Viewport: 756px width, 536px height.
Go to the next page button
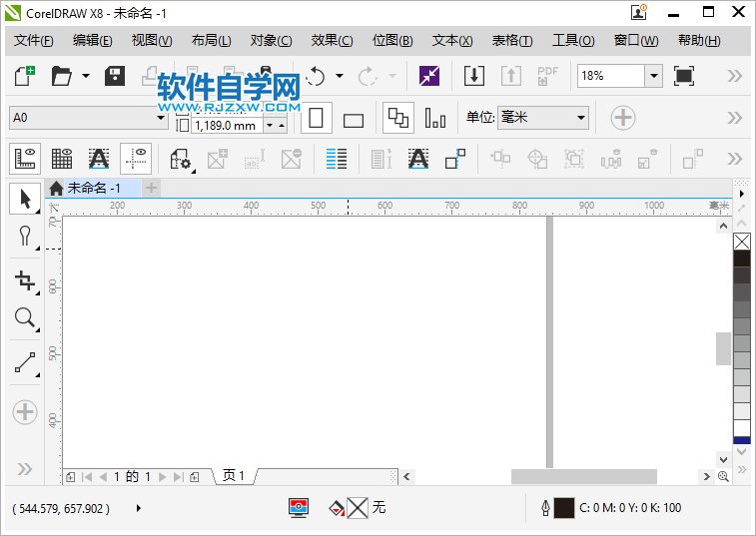click(x=163, y=477)
